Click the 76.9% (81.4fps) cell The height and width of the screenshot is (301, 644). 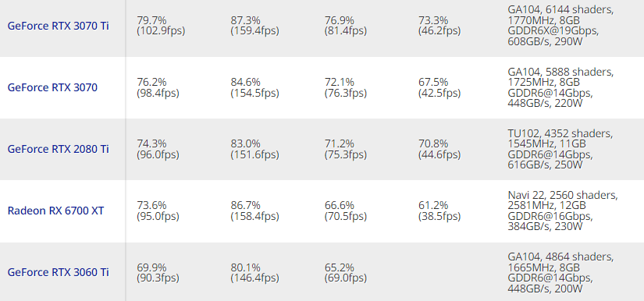click(x=346, y=26)
